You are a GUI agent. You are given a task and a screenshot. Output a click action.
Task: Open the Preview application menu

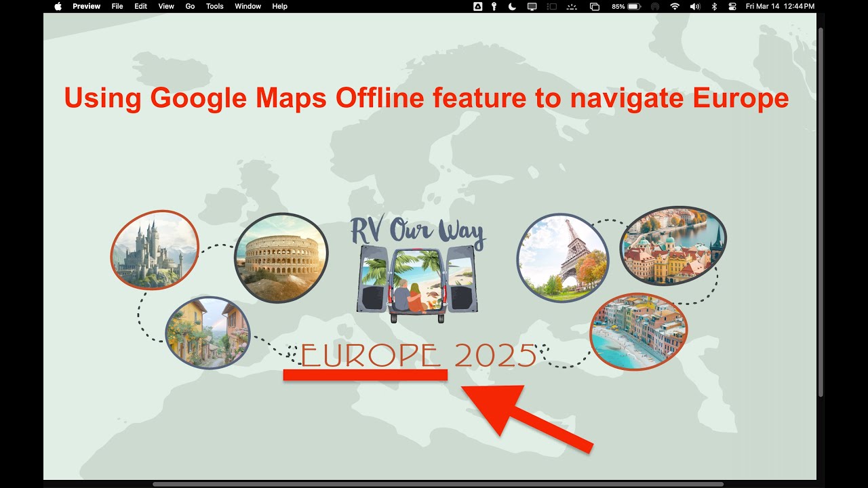[87, 6]
